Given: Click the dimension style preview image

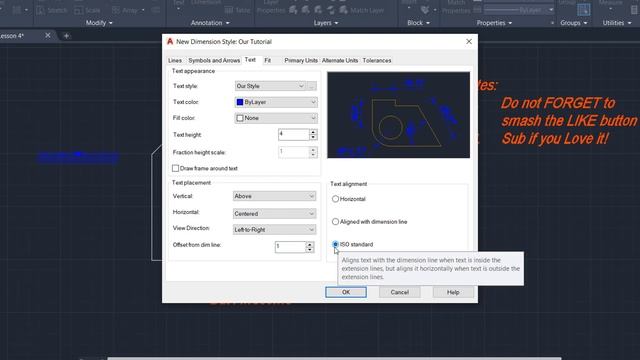Looking at the screenshot, I should [398, 115].
